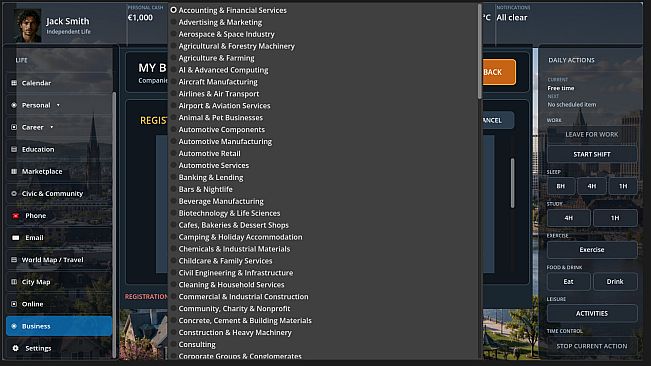
Task: Click the Exercise button
Action: [x=592, y=250]
